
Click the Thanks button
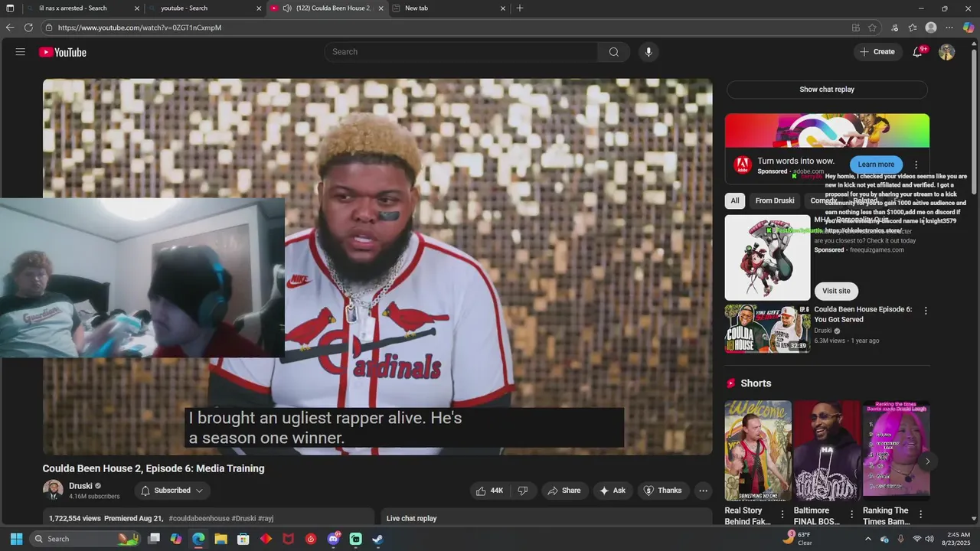pos(663,491)
